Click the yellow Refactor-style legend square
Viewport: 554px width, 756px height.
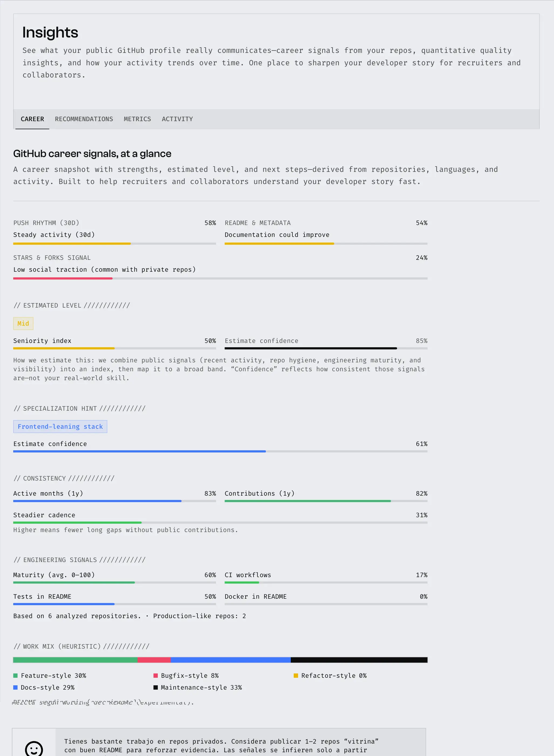pos(295,676)
